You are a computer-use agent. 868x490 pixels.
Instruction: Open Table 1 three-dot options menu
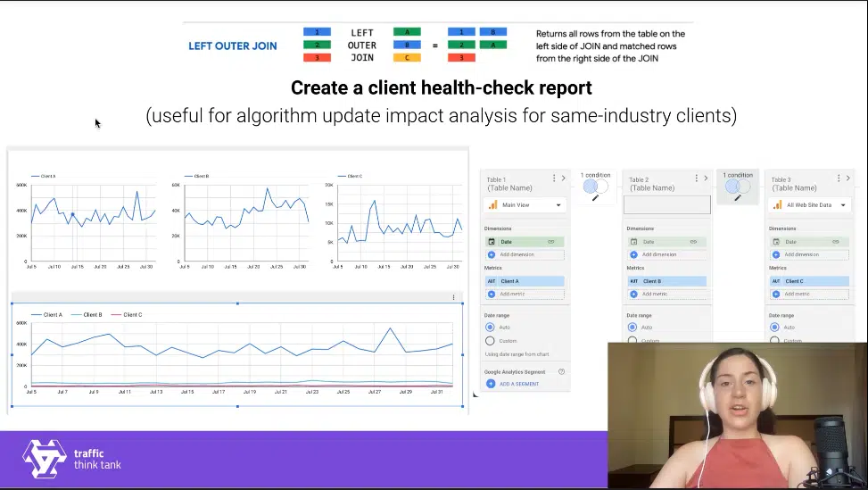pos(554,179)
